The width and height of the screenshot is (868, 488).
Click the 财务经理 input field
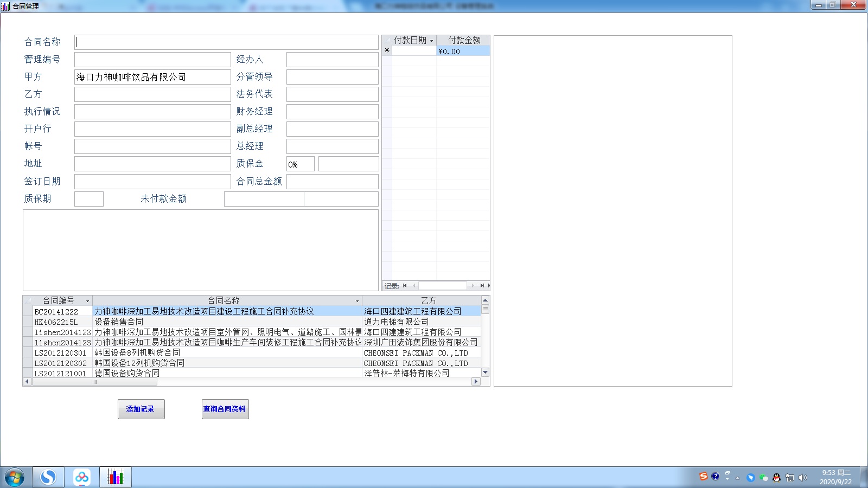point(333,112)
